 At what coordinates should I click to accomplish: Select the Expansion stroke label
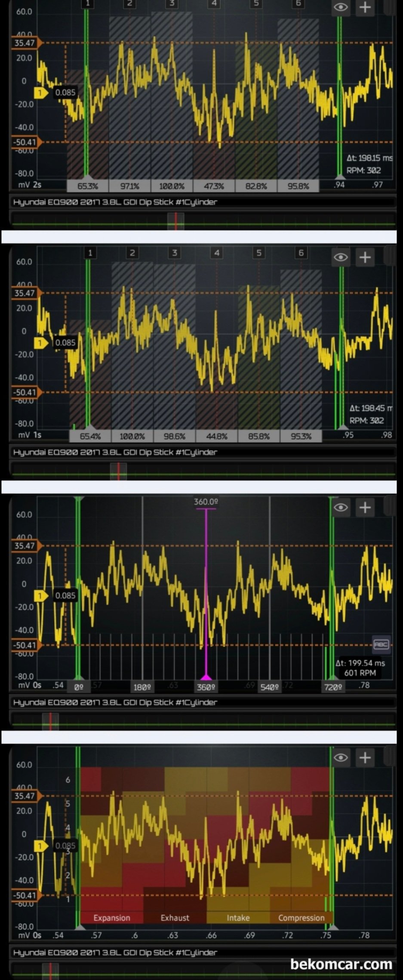coord(112,918)
